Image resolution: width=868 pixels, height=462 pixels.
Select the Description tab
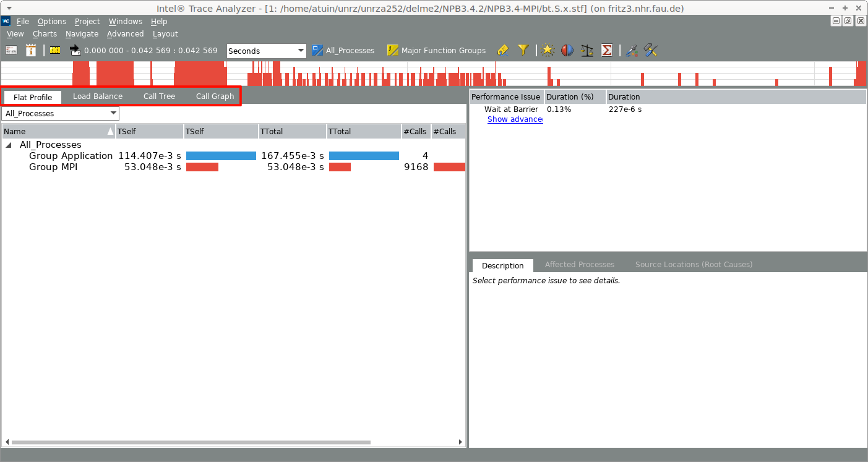[502, 265]
